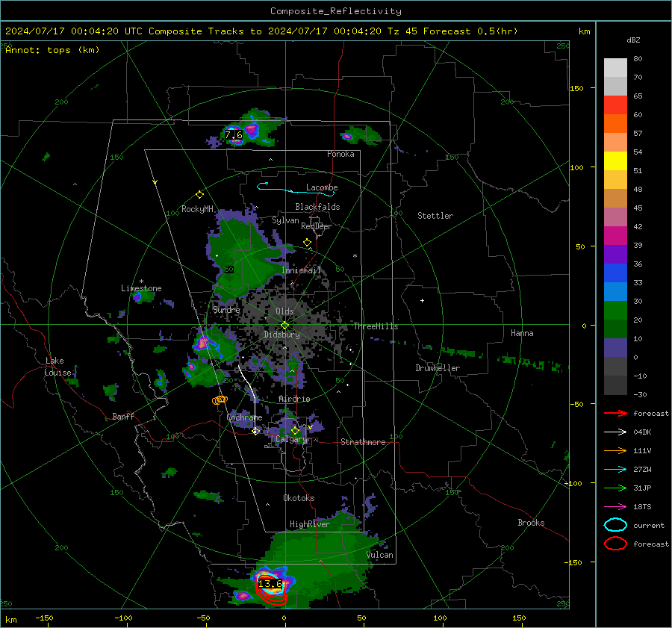Pick the bright yellow swatch in dBZ scale
This screenshot has height=628, width=672.
coord(615,161)
